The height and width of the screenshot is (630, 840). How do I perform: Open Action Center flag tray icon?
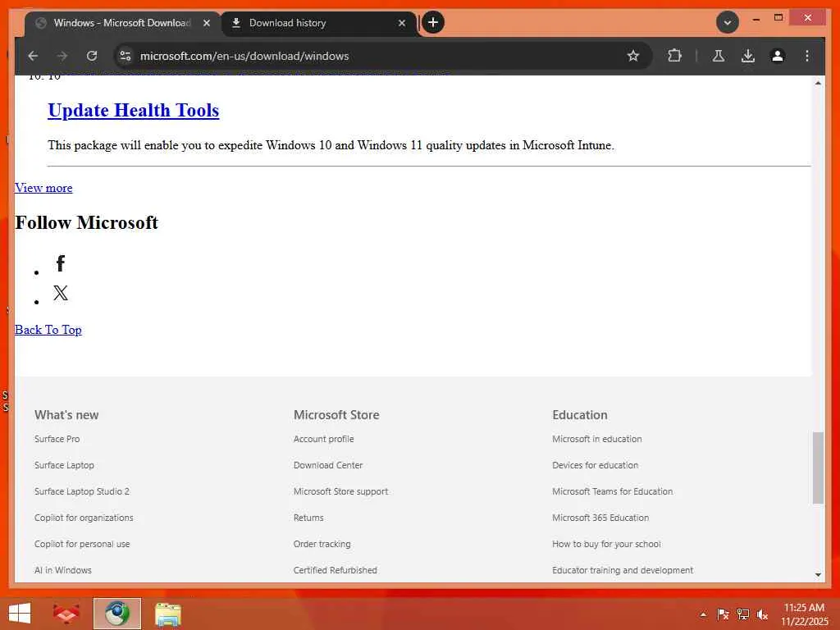723,614
